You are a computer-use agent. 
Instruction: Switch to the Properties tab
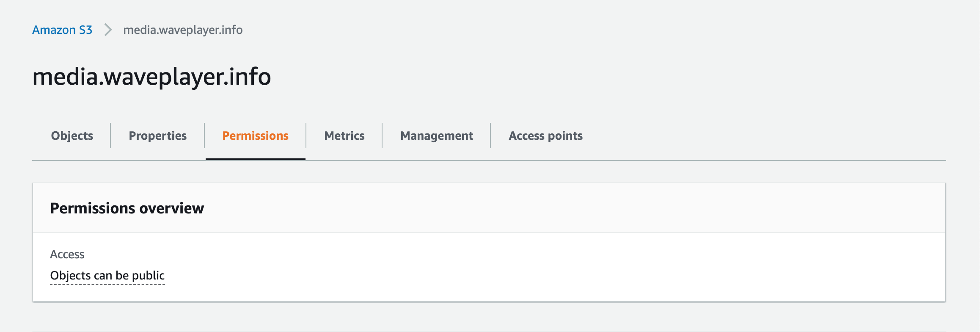pyautogui.click(x=157, y=136)
